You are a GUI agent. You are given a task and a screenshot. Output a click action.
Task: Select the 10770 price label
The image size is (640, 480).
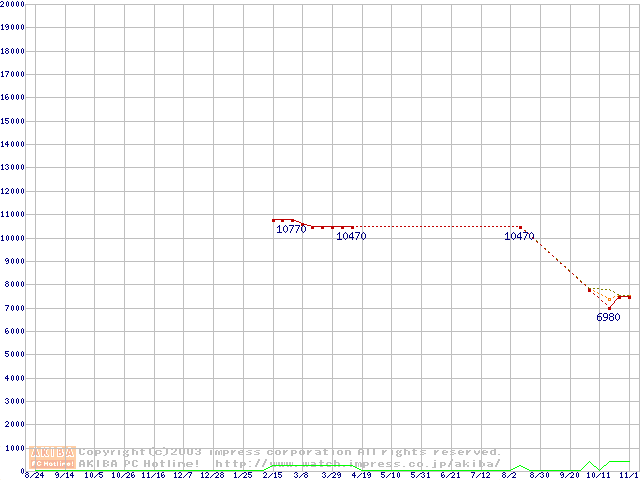[x=290, y=229]
